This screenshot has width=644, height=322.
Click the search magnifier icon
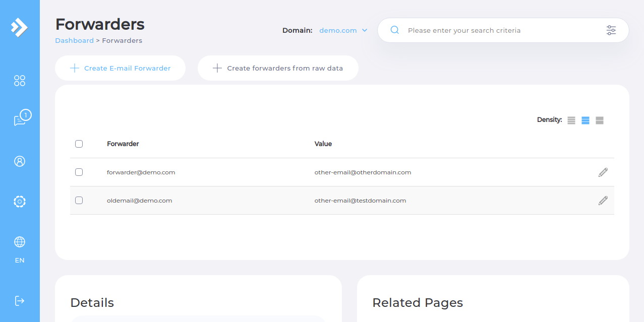click(395, 30)
